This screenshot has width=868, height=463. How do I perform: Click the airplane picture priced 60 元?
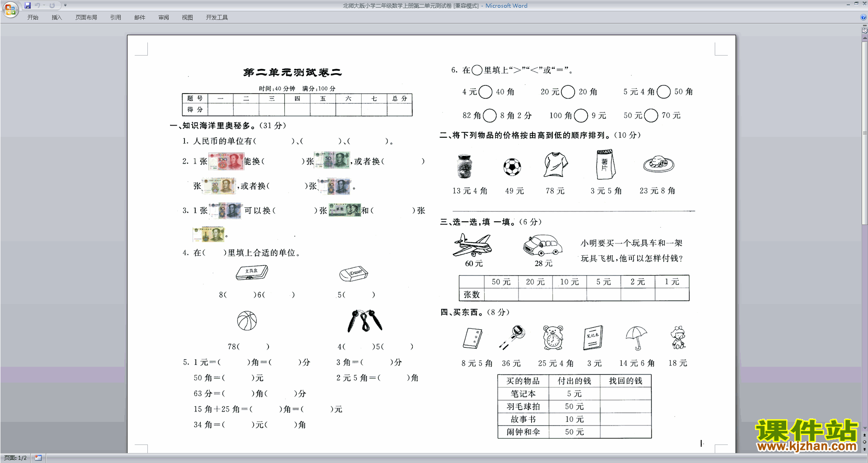coord(472,246)
